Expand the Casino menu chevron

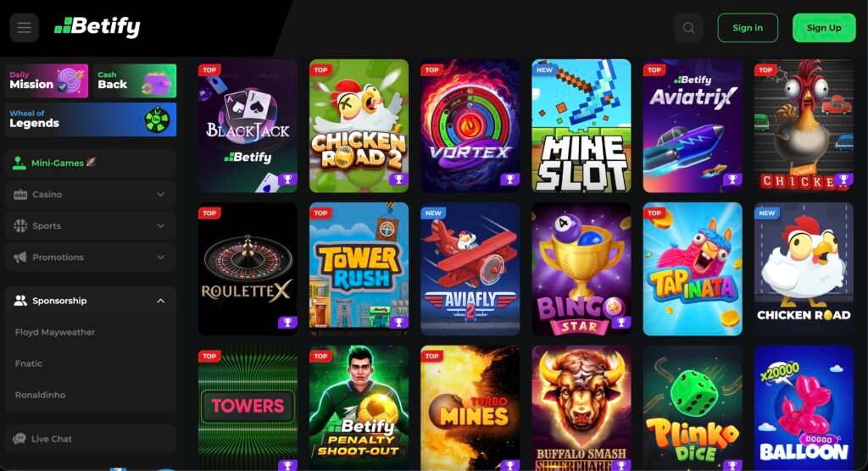pos(160,194)
